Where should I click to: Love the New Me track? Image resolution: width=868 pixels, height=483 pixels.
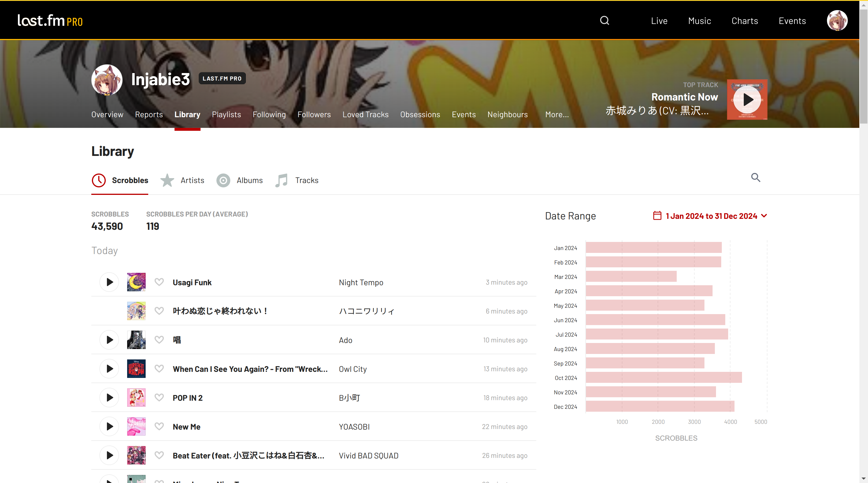[x=159, y=426]
